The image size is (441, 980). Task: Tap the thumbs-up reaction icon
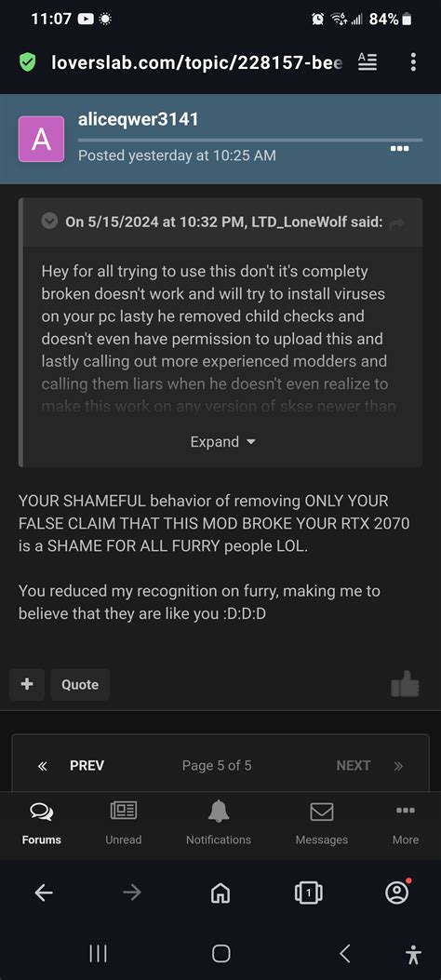[405, 684]
